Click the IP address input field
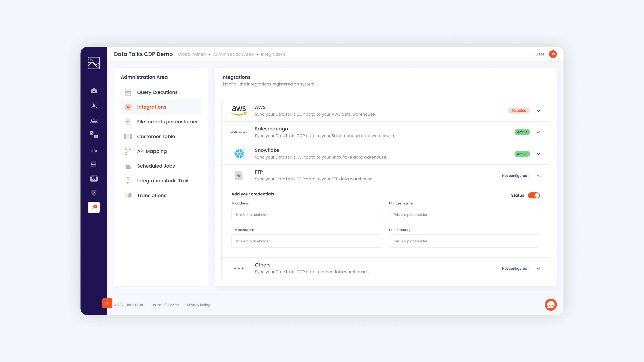The image size is (644, 362). [x=307, y=215]
